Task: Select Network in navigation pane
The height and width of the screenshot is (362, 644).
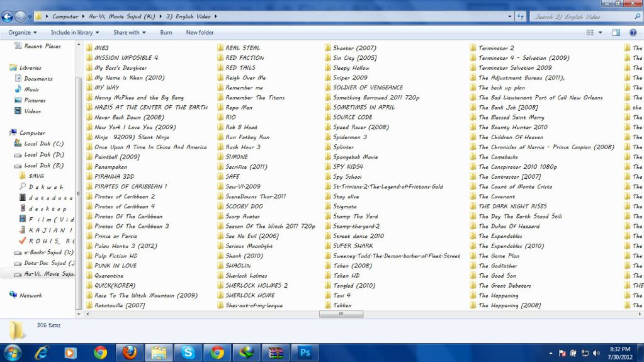Action: (30, 295)
